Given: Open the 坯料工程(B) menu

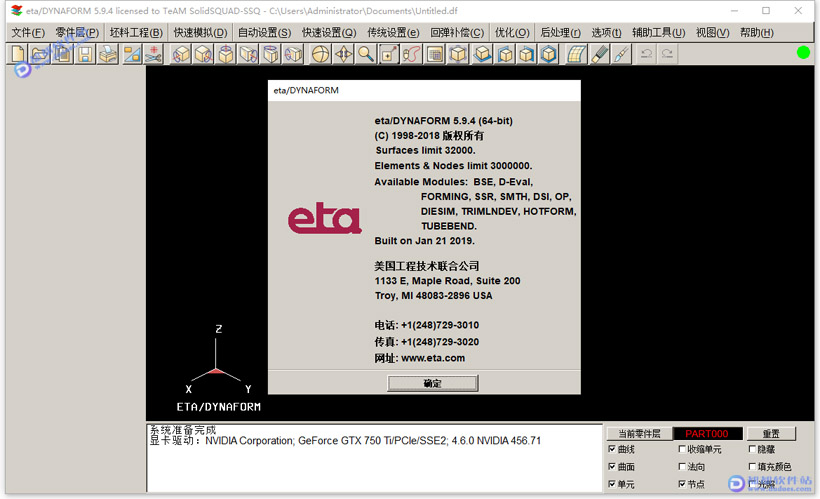Looking at the screenshot, I should point(136,32).
